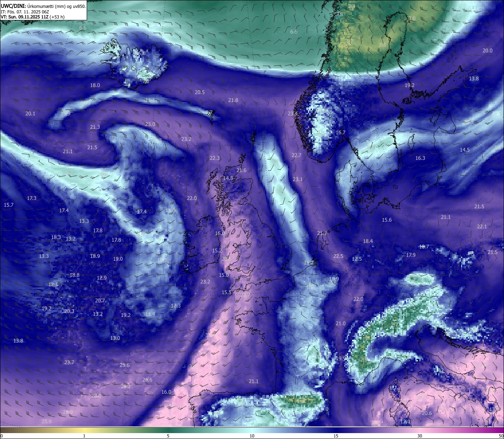Image resolution: width=504 pixels, height=439 pixels.
Task: Click the 19.0 value on the map
Action: pos(118,259)
